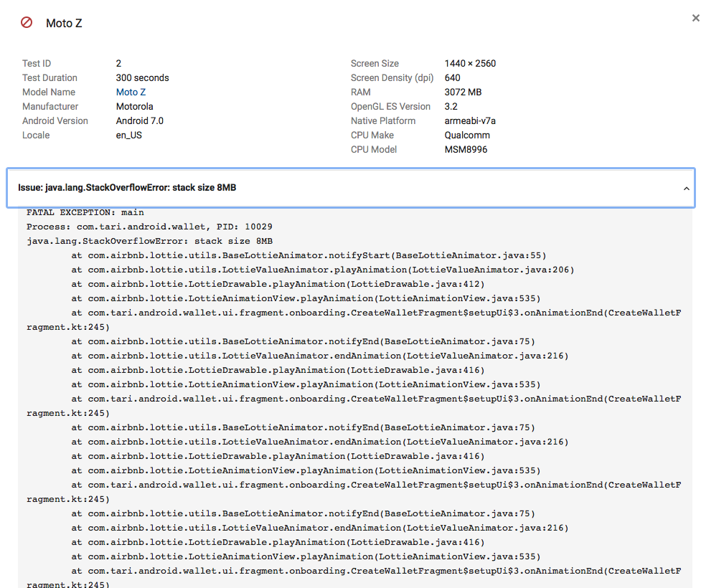Click the 300 seconds test duration value
The height and width of the screenshot is (588, 701).
click(142, 77)
